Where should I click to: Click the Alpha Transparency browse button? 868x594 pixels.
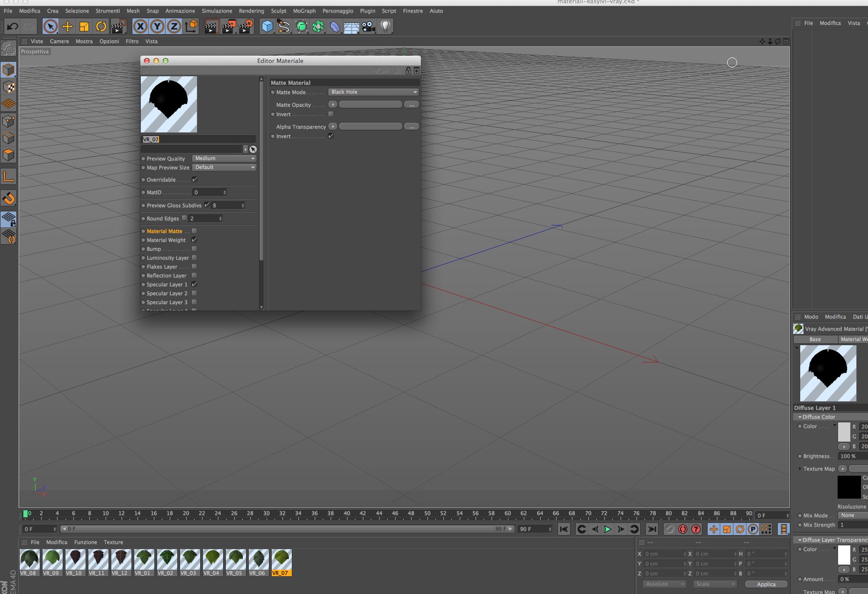[x=412, y=127]
